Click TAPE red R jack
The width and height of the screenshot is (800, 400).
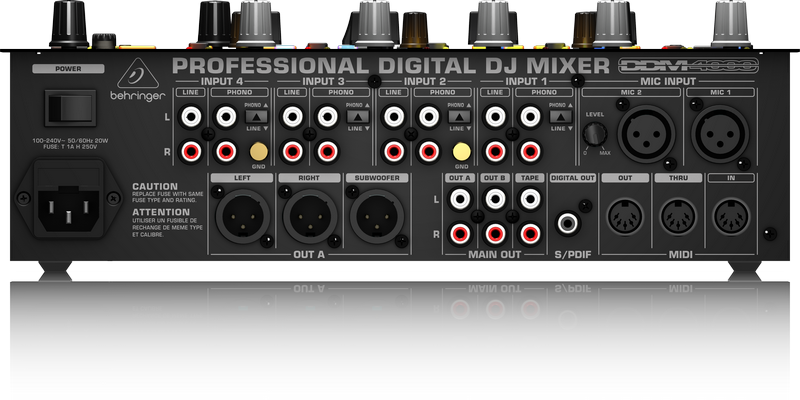530,234
